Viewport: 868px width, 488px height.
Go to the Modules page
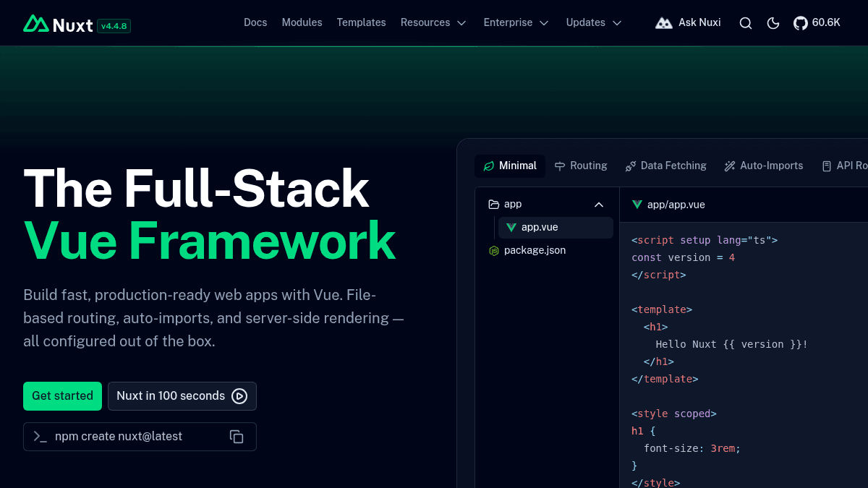pyautogui.click(x=302, y=22)
